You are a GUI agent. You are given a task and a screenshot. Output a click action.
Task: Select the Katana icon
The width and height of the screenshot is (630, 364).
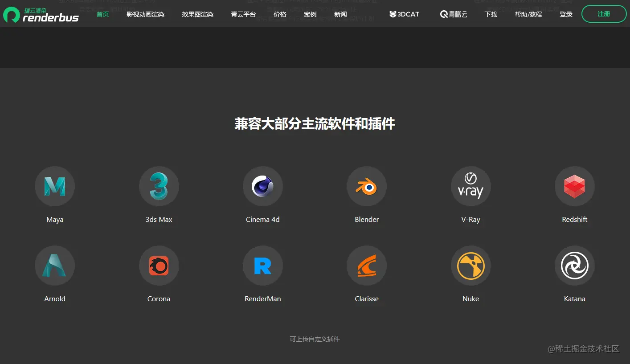pyautogui.click(x=574, y=266)
